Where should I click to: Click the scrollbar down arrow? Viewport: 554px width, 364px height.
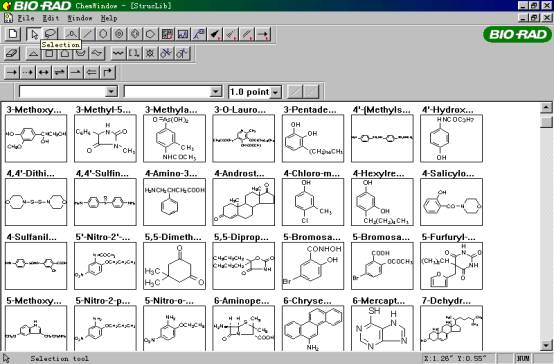(546, 345)
